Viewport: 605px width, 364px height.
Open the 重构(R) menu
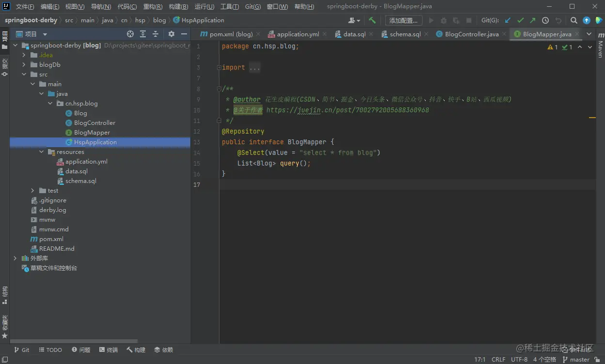click(153, 7)
